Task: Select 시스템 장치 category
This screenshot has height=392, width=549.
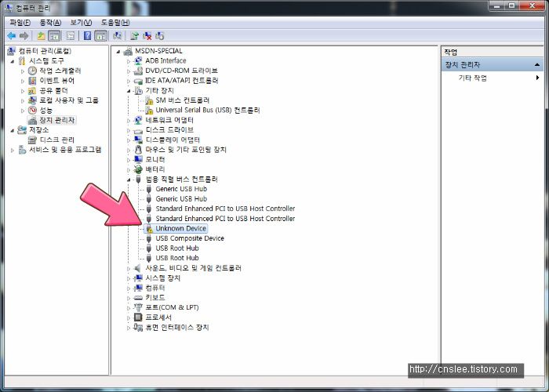Action: pyautogui.click(x=163, y=278)
